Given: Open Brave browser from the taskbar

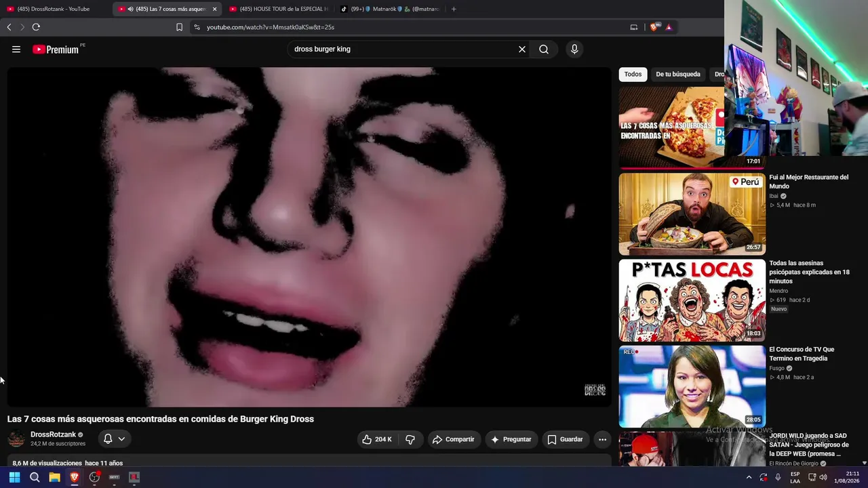Looking at the screenshot, I should [75, 477].
